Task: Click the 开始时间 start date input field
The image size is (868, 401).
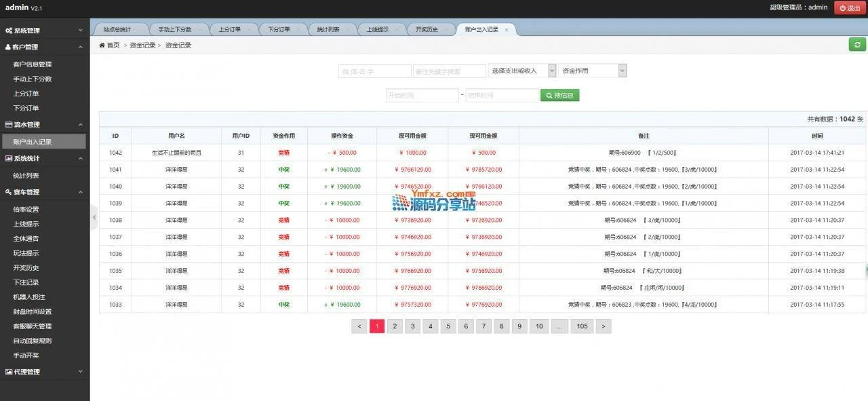Action: click(422, 96)
